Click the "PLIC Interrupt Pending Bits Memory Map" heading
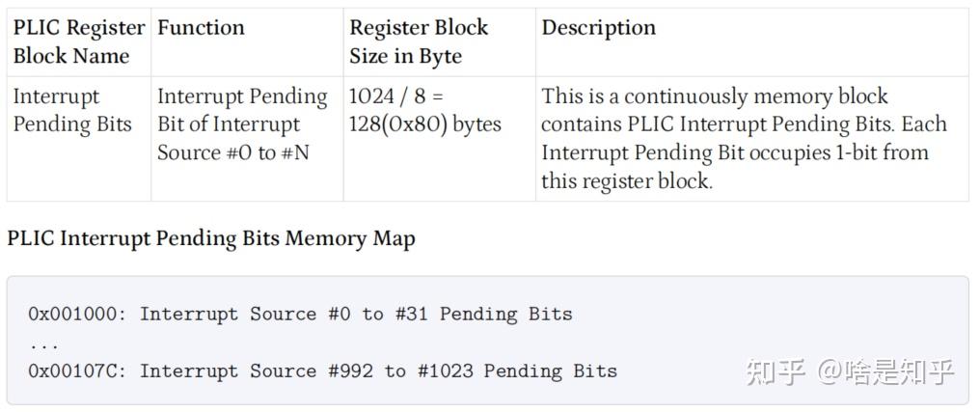Screen dimensions: 980x412 211,238
